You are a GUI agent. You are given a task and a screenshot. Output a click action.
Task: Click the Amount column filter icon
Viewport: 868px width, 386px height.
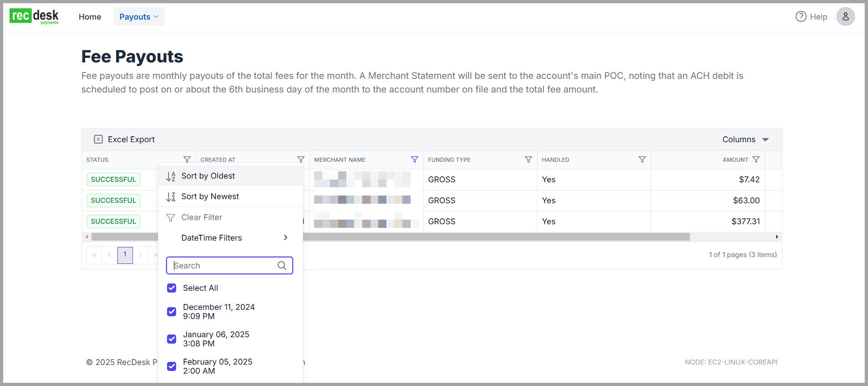(x=756, y=160)
